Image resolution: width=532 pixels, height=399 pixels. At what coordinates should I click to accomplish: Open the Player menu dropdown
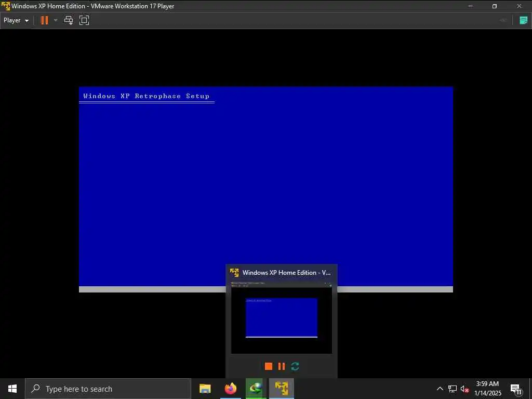[16, 20]
